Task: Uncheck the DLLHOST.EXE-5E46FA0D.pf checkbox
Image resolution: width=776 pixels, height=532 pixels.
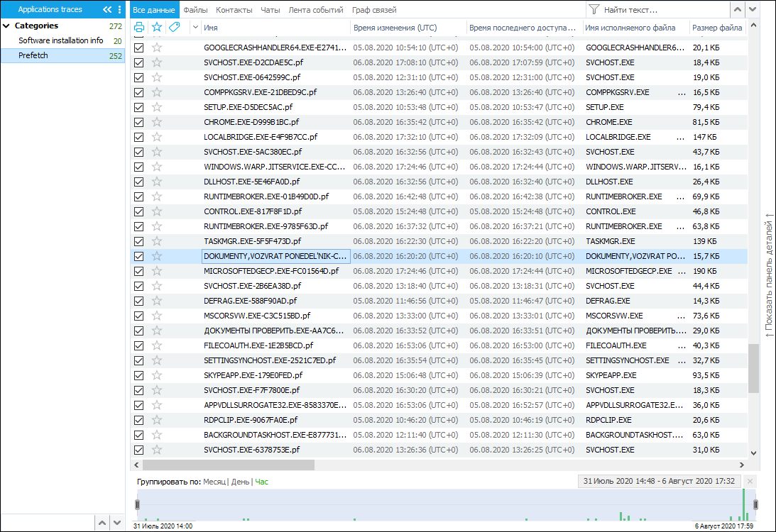Action: 139,182
